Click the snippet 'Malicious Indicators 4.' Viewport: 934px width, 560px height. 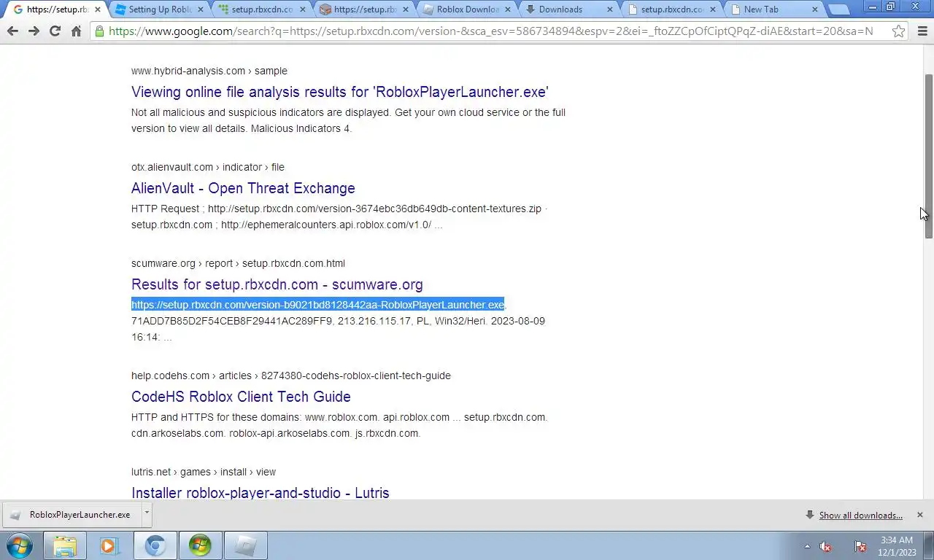coord(301,128)
